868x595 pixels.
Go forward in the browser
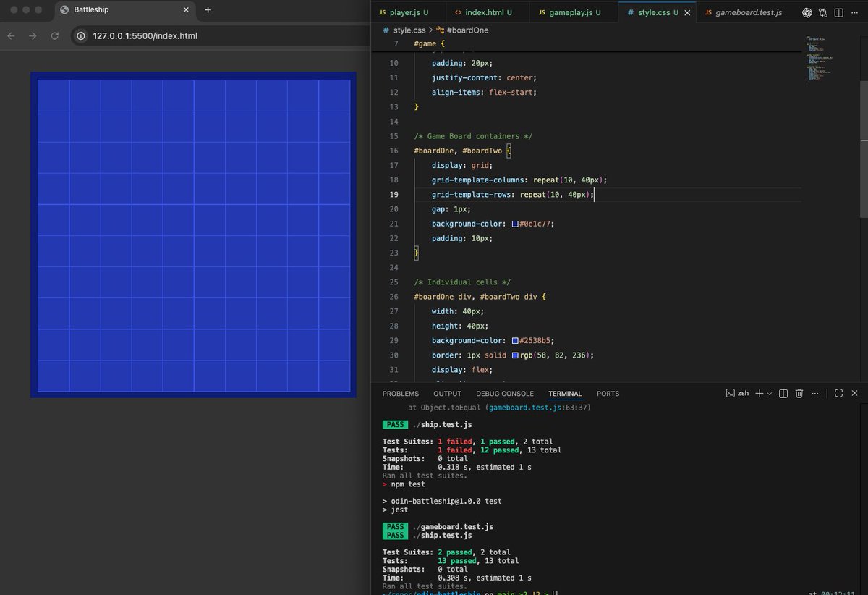click(32, 35)
